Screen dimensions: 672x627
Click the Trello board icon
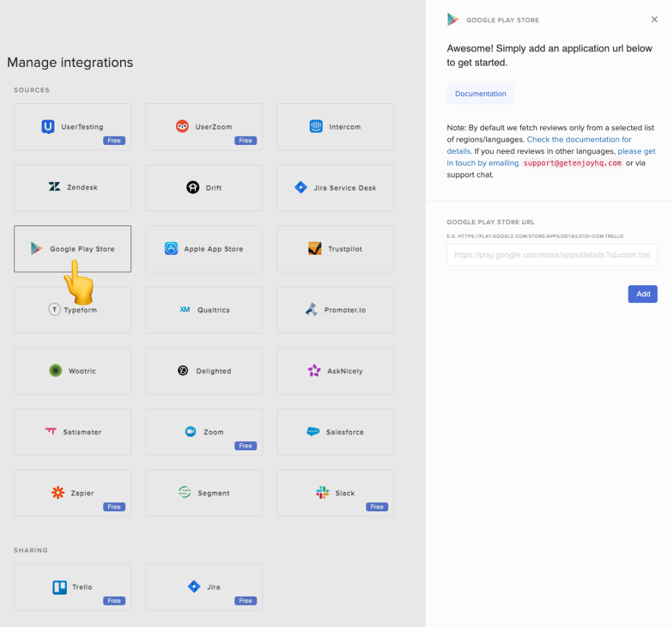(x=60, y=587)
